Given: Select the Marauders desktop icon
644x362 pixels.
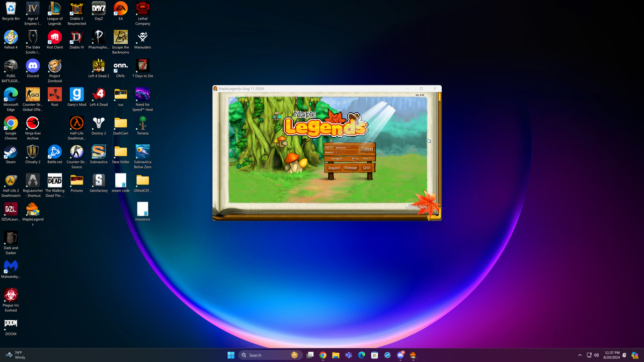Looking at the screenshot, I should click(x=142, y=40).
